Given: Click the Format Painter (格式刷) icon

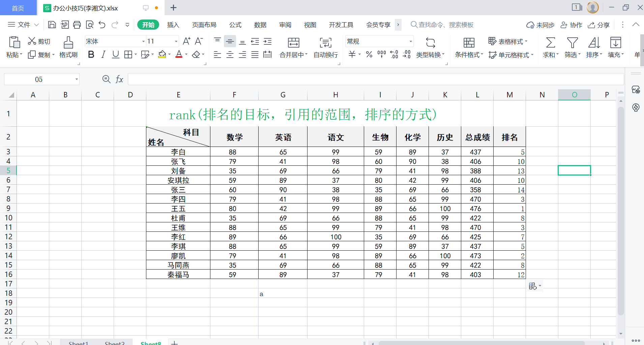Looking at the screenshot, I should pyautogui.click(x=68, y=43).
